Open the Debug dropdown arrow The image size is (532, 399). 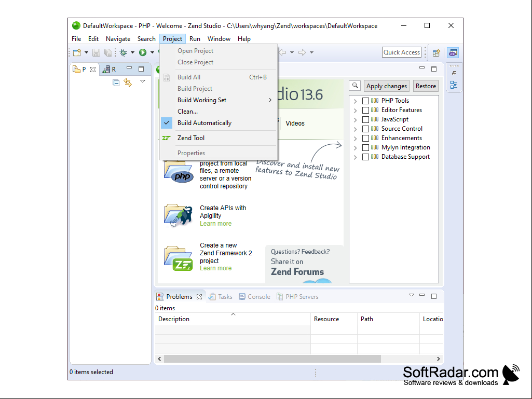click(133, 52)
